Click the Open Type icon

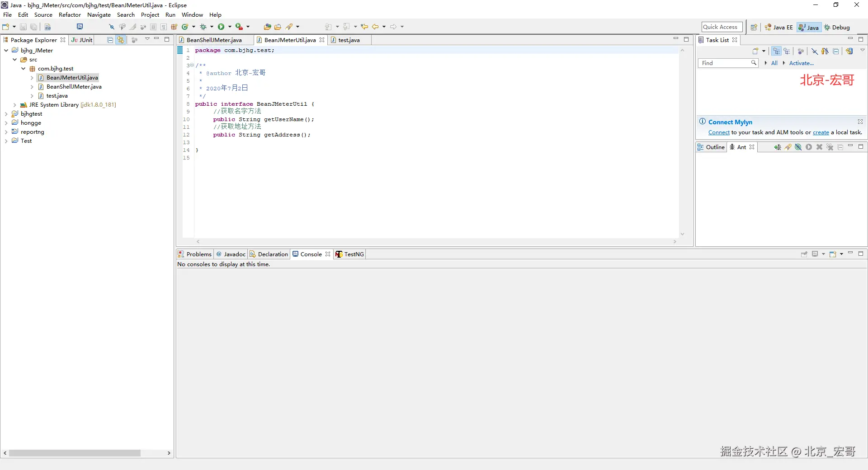[x=267, y=27]
